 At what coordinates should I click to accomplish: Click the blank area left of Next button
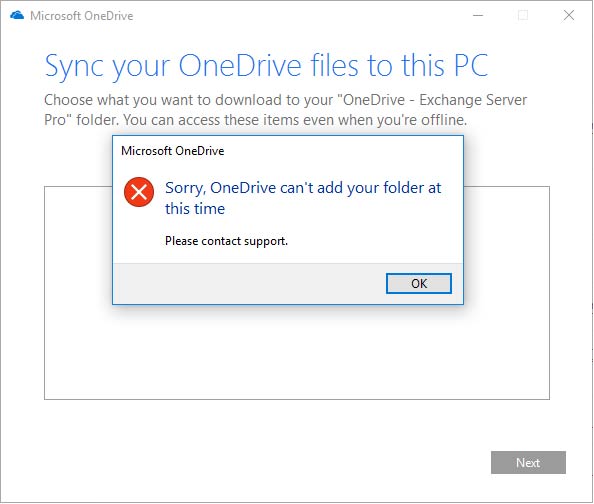click(x=265, y=462)
